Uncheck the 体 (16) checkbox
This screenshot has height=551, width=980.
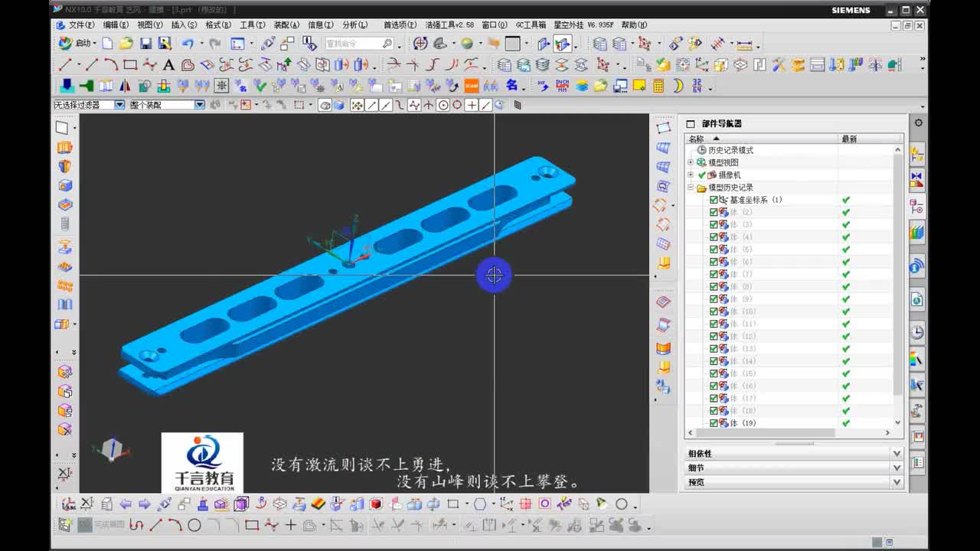714,386
